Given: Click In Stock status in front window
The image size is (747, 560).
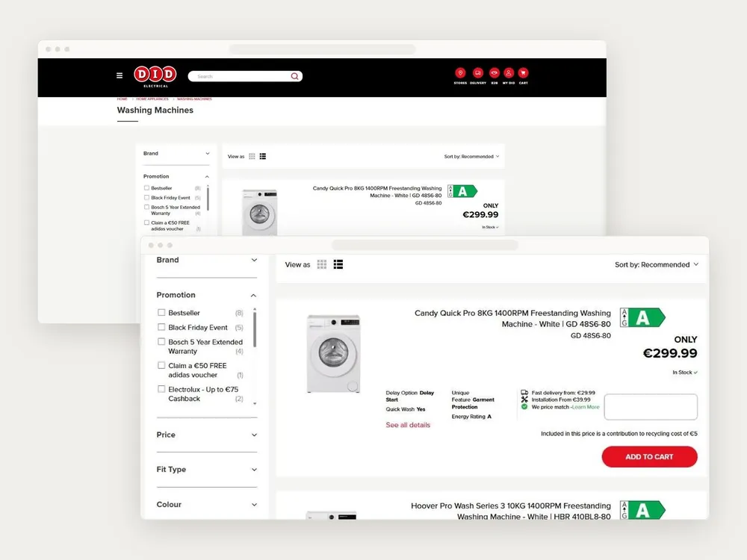Looking at the screenshot, I should tap(685, 373).
